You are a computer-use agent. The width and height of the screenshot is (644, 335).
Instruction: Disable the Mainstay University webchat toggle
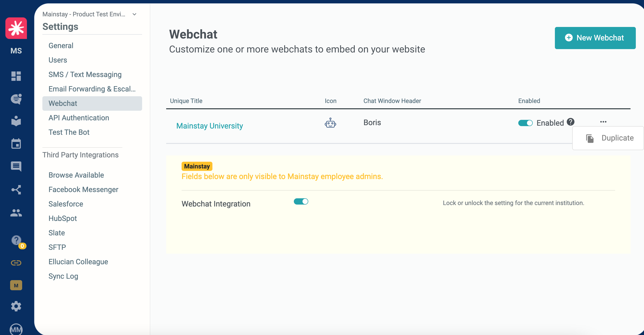(525, 123)
